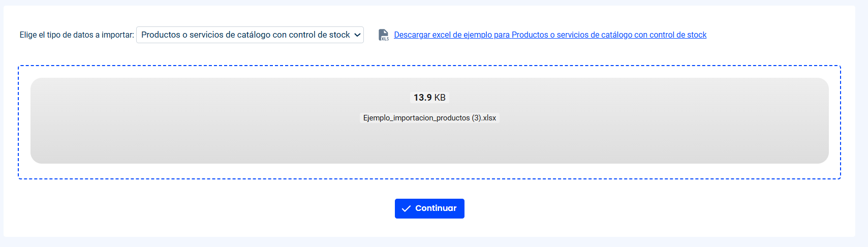The height and width of the screenshot is (247, 868).
Task: Select the grey uploaded file preview card
Action: click(429, 120)
